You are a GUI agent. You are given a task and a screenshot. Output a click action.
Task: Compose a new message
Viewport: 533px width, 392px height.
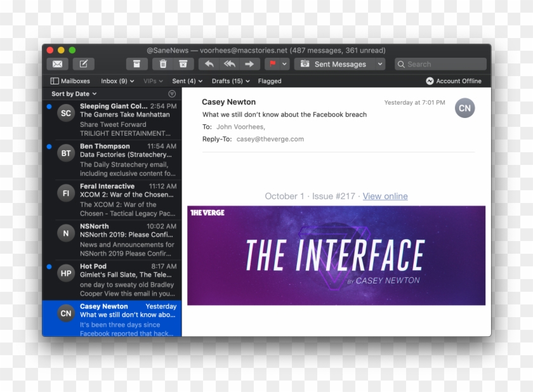(83, 64)
